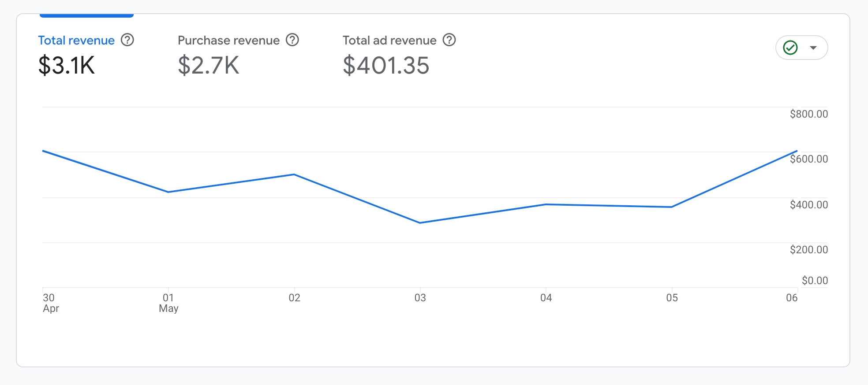Click the $2.7K purchase revenue value
Image resolution: width=868 pixels, height=385 pixels.
tap(208, 66)
